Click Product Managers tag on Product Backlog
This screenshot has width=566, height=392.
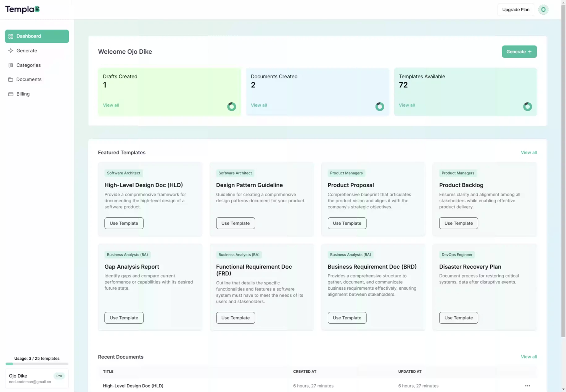click(x=458, y=173)
